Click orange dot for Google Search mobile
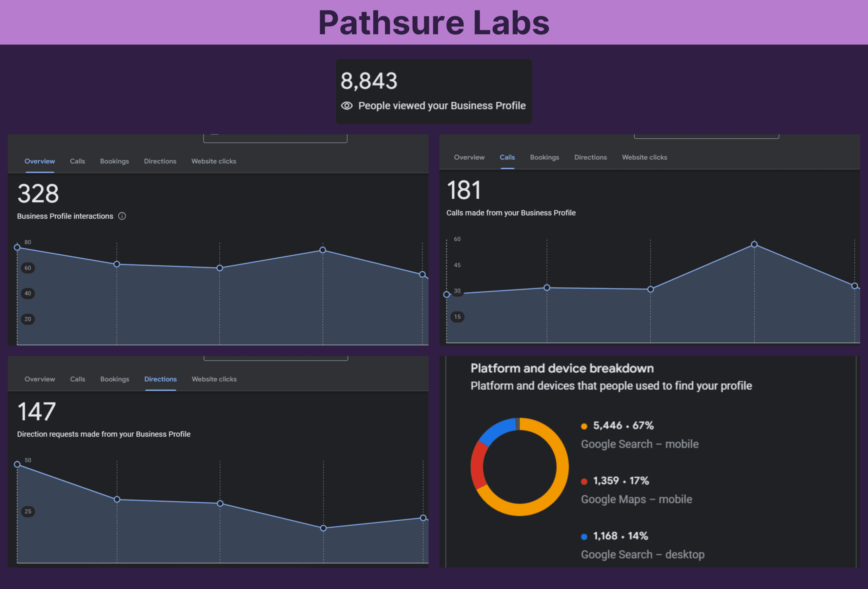Image resolution: width=868 pixels, height=589 pixels. tap(584, 426)
